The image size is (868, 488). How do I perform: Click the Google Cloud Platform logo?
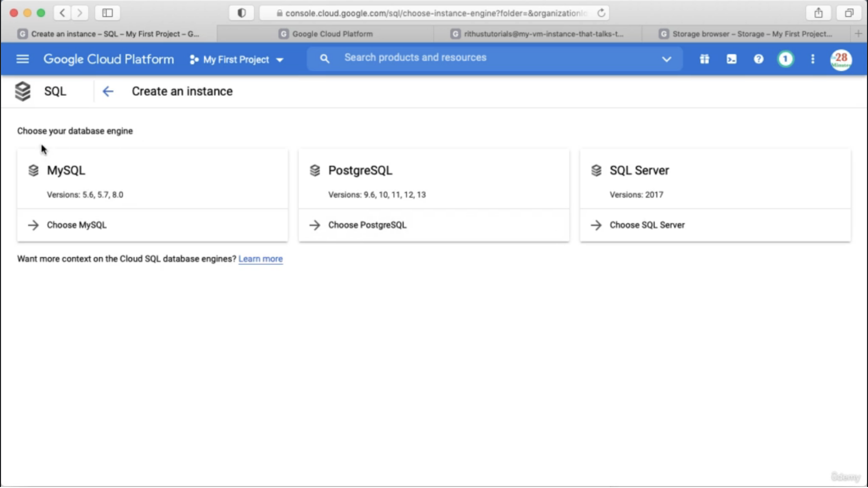(108, 59)
